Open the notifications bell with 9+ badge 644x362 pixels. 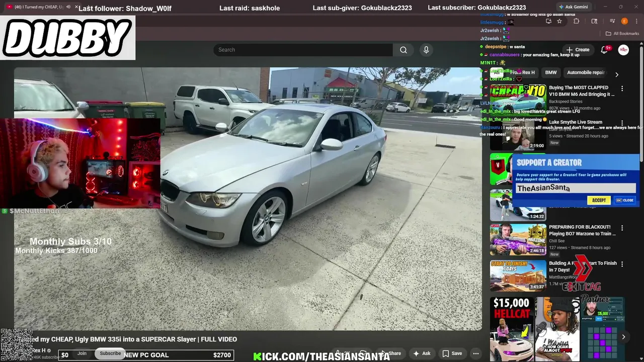[605, 50]
